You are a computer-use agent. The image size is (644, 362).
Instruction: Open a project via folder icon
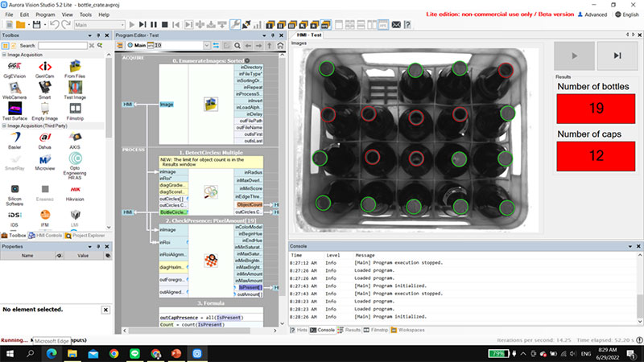coord(20,25)
